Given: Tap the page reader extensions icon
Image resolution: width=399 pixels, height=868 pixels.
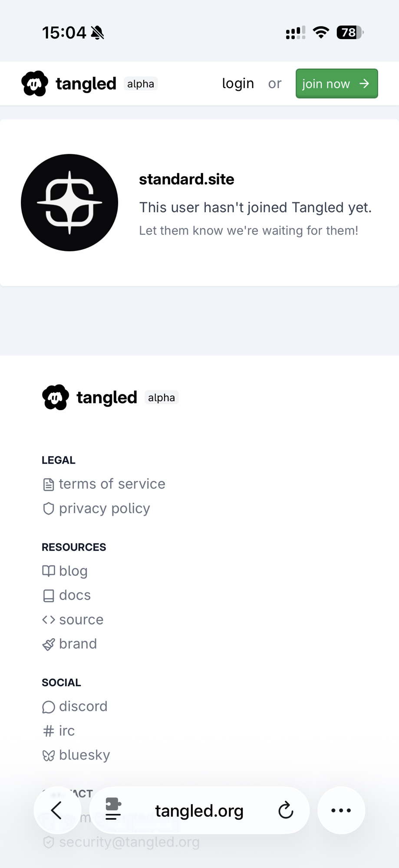Looking at the screenshot, I should pos(113,810).
